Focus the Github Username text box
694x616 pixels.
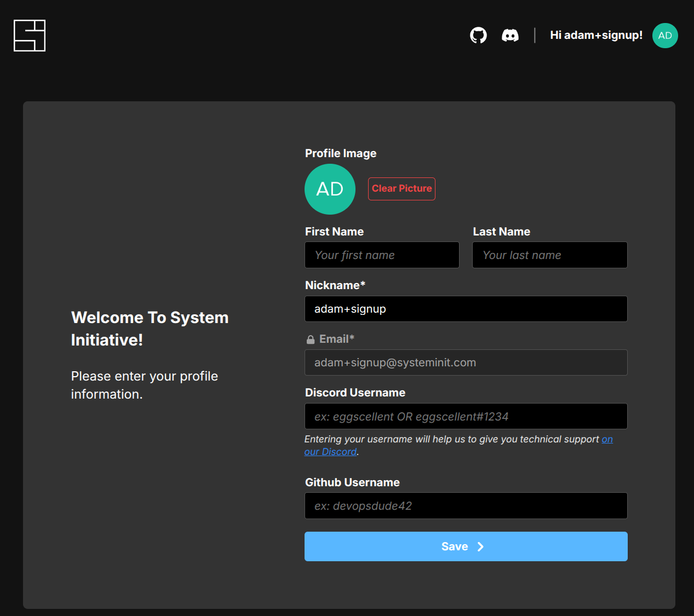pyautogui.click(x=466, y=506)
